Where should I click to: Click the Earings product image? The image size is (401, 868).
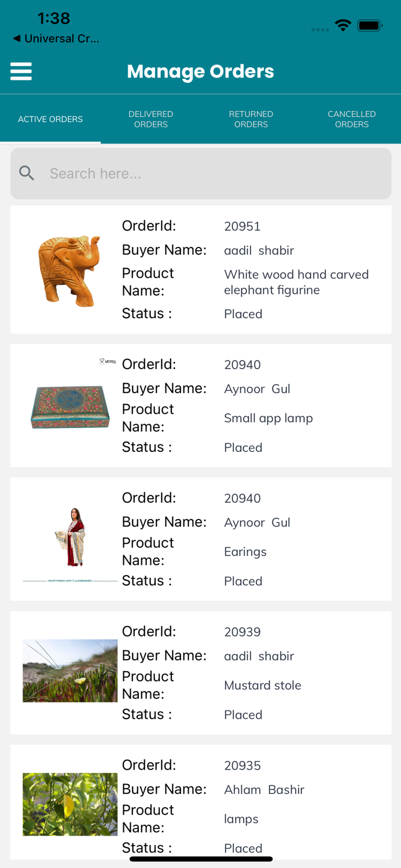pos(69,538)
